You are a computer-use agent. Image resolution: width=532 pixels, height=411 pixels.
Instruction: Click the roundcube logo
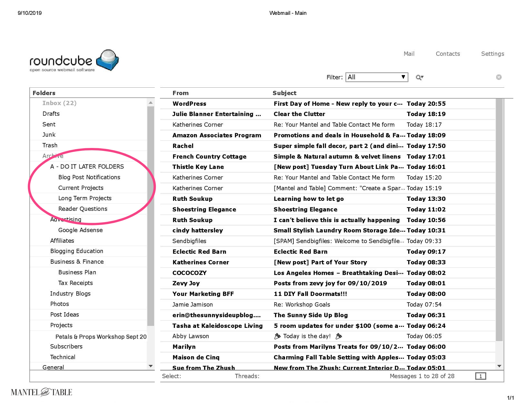pos(74,61)
